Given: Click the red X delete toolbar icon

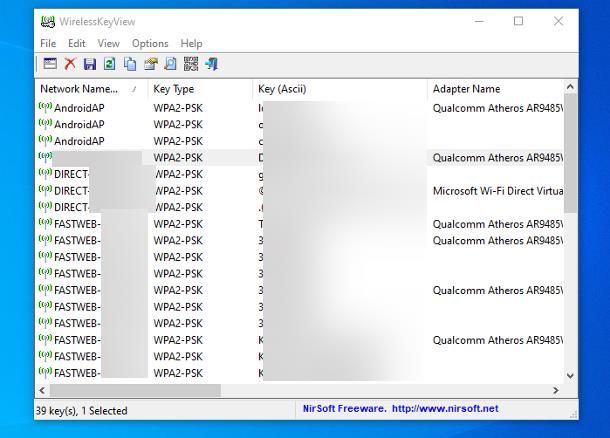Looking at the screenshot, I should 70,64.
